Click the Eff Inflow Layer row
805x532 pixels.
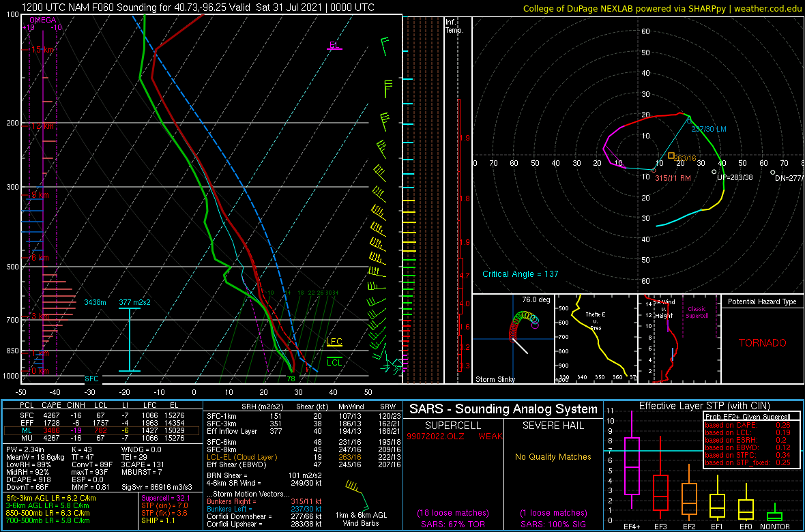coord(304,431)
